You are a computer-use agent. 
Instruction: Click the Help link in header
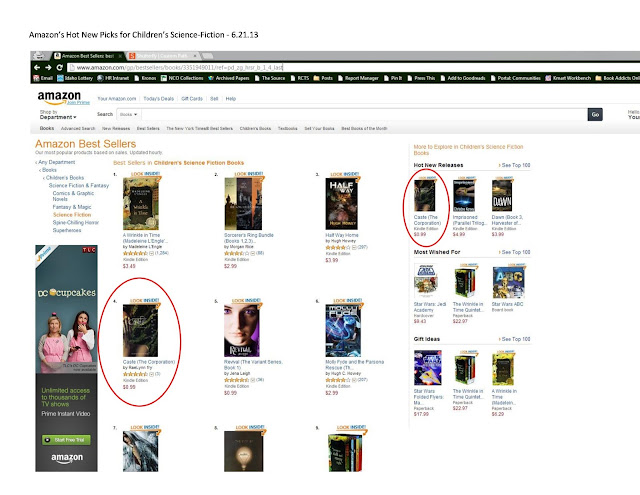231,99
